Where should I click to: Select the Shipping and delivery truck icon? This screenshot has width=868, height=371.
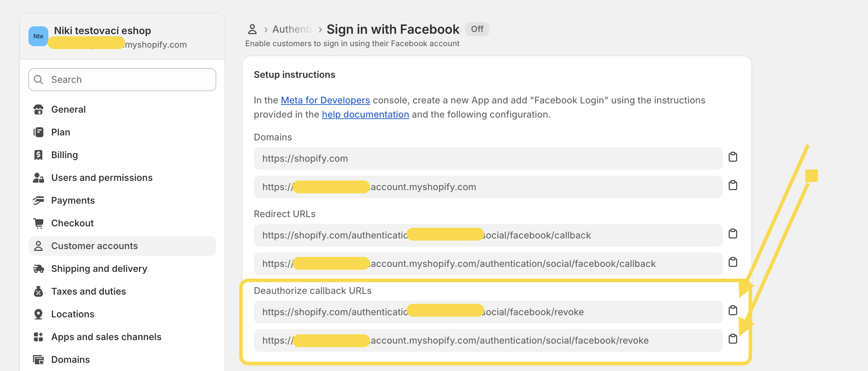tap(39, 268)
